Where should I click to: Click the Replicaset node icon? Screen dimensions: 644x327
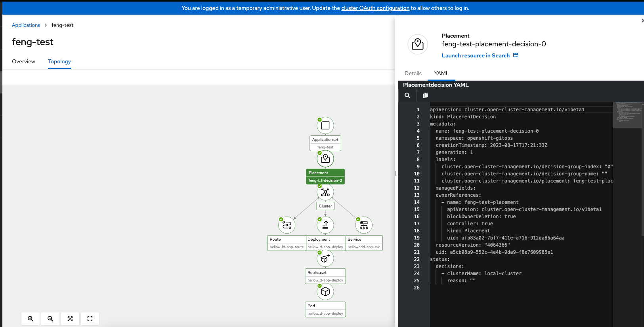(325, 259)
